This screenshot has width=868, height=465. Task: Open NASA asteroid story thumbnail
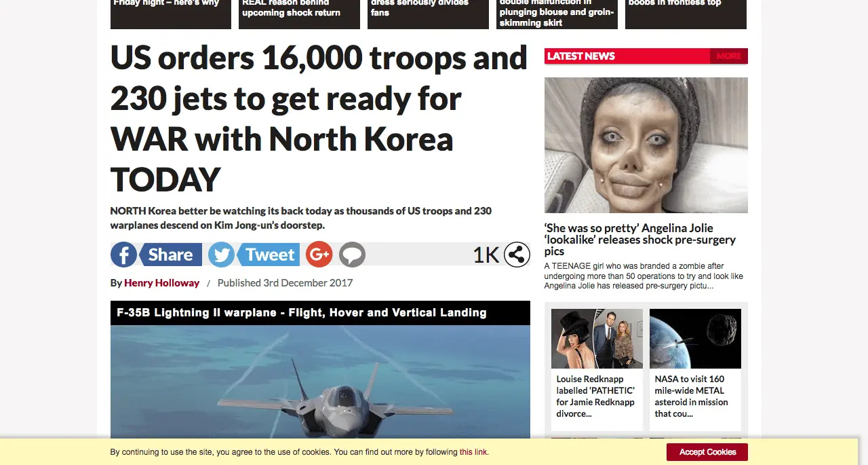(695, 339)
